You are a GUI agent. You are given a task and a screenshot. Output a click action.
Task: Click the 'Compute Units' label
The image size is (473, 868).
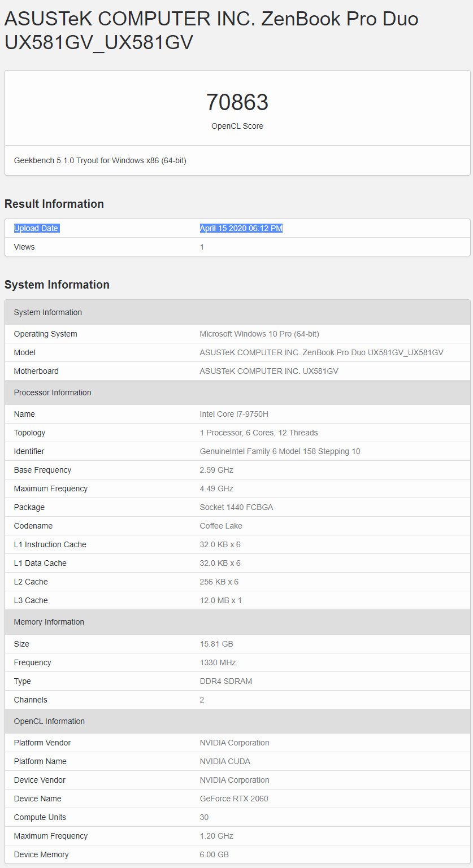[40, 817]
